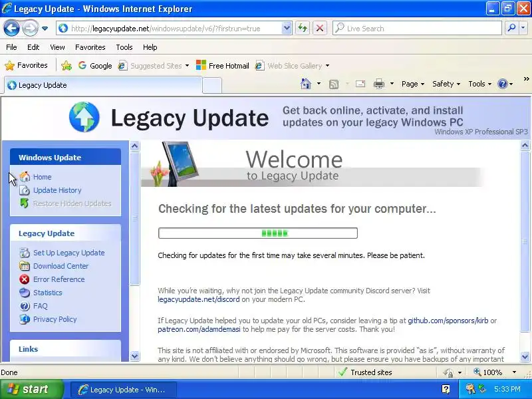Open the Favorites menu
The image size is (532, 399).
coord(90,47)
